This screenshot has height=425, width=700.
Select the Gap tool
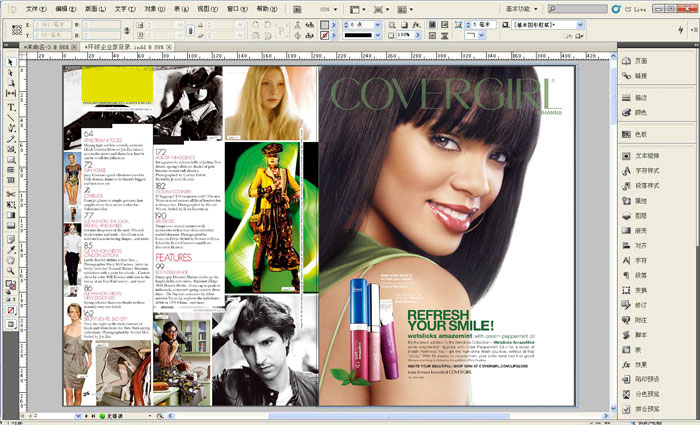point(10,93)
